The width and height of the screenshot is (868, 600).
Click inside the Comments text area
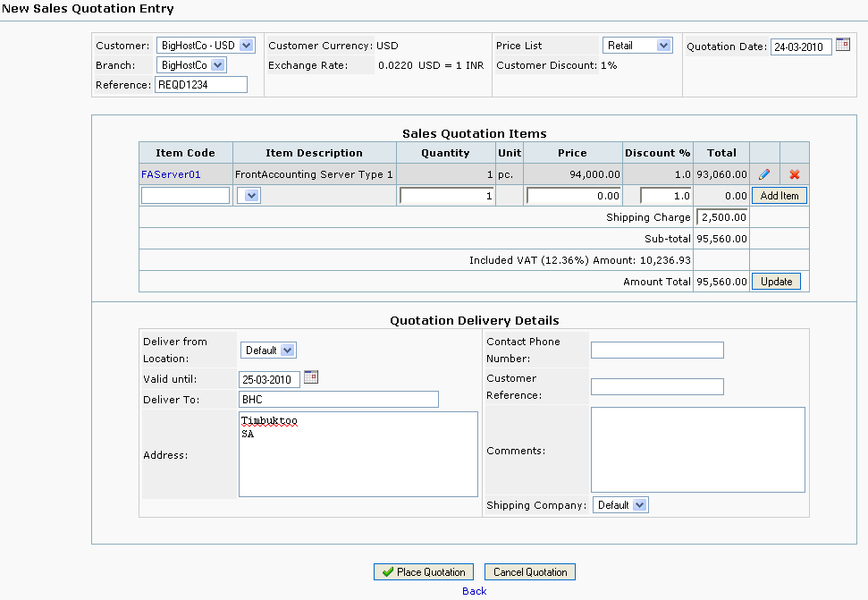pos(698,450)
